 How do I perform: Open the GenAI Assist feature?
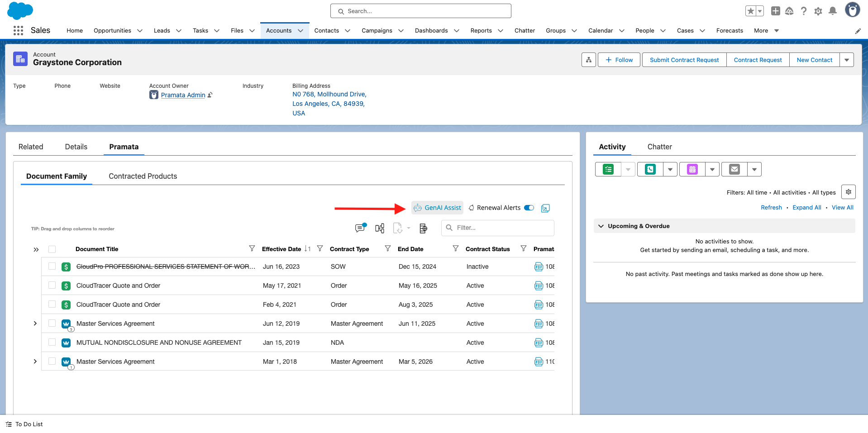click(x=437, y=208)
